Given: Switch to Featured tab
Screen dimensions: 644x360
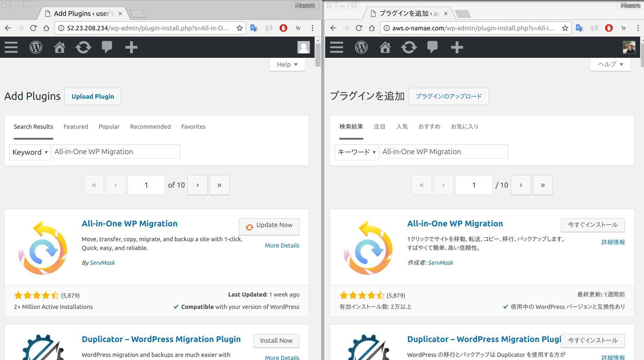Looking at the screenshot, I should [76, 127].
